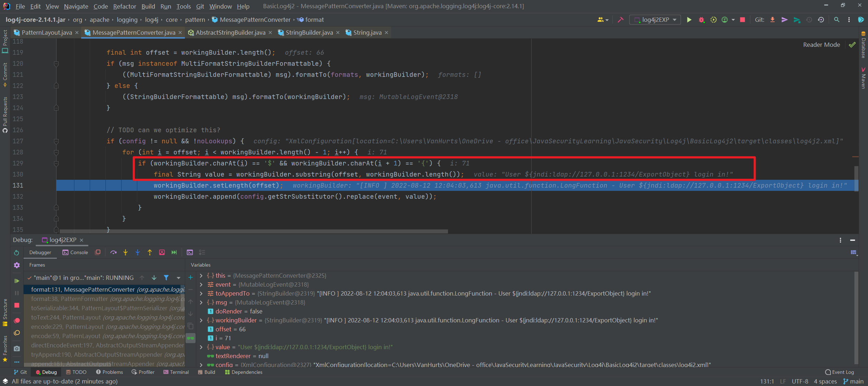Click Evaluate Expression icon in debugger toolbar
This screenshot has height=386, width=868.
pos(190,252)
